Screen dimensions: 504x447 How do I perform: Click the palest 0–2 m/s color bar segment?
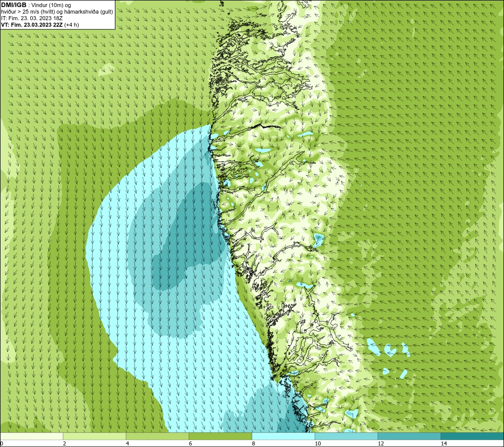point(31,436)
